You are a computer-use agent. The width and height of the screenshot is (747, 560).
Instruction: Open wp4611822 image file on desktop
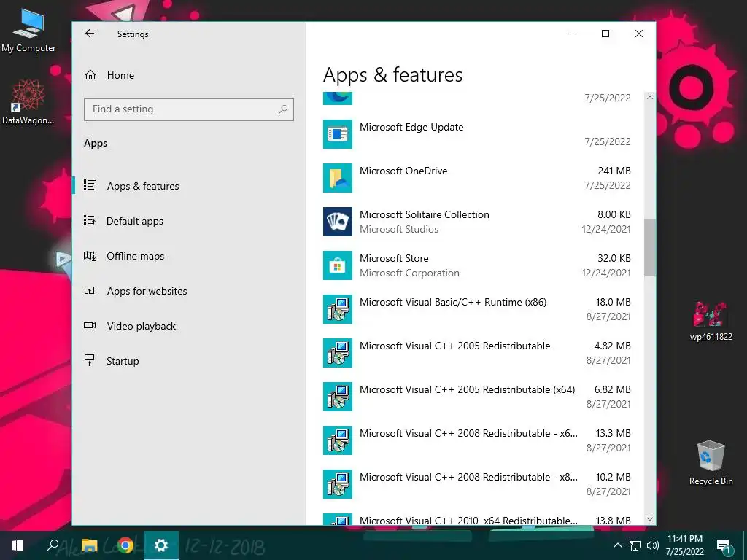pos(711,321)
